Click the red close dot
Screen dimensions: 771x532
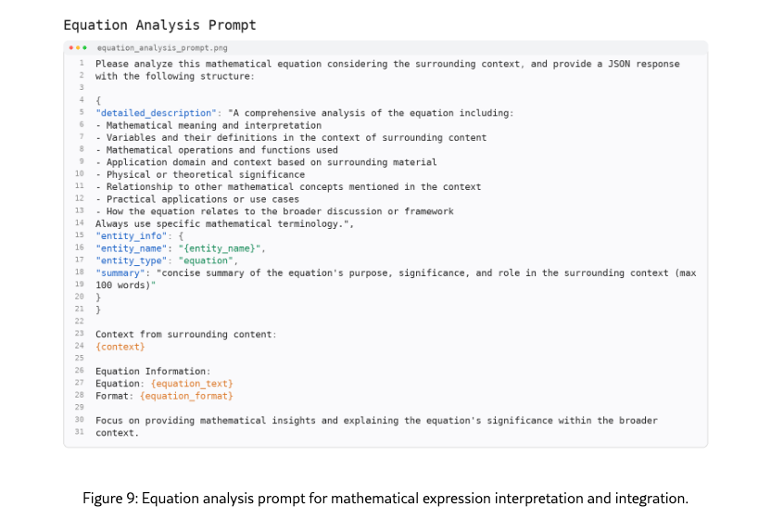(x=70, y=47)
